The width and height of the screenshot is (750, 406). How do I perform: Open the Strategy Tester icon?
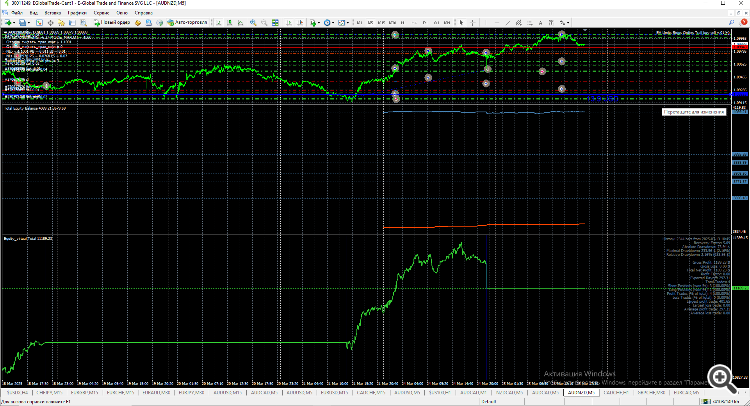(83, 22)
